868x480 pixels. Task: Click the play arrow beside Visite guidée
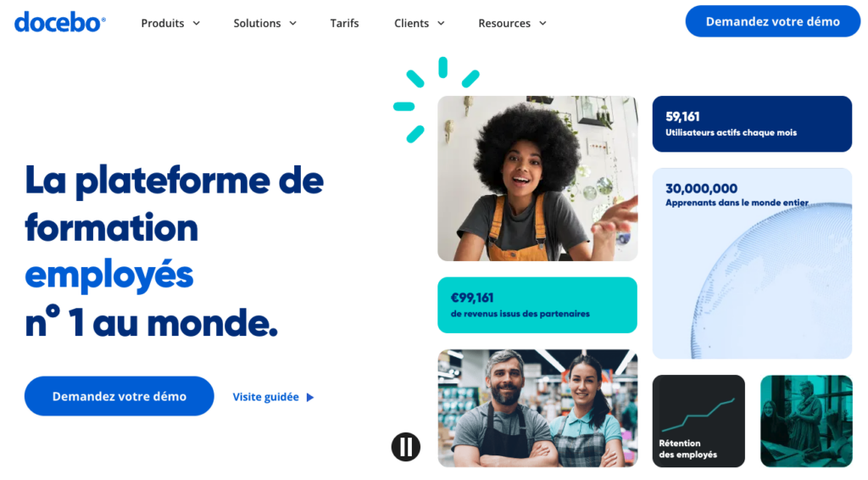310,397
